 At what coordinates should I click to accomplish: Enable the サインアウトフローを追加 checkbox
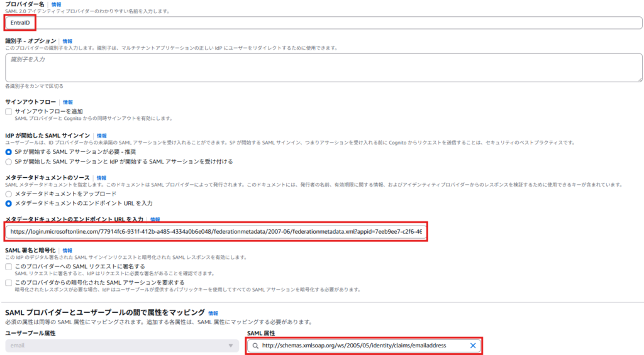tap(9, 111)
